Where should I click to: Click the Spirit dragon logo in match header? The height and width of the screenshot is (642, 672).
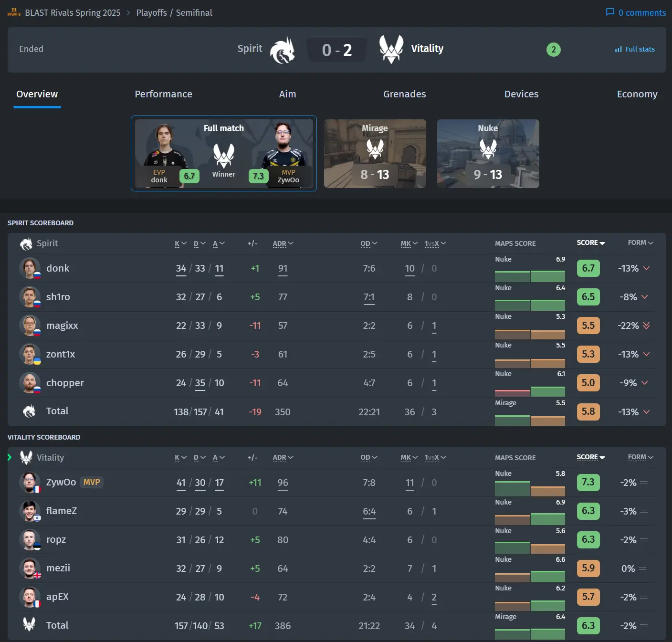tap(283, 50)
